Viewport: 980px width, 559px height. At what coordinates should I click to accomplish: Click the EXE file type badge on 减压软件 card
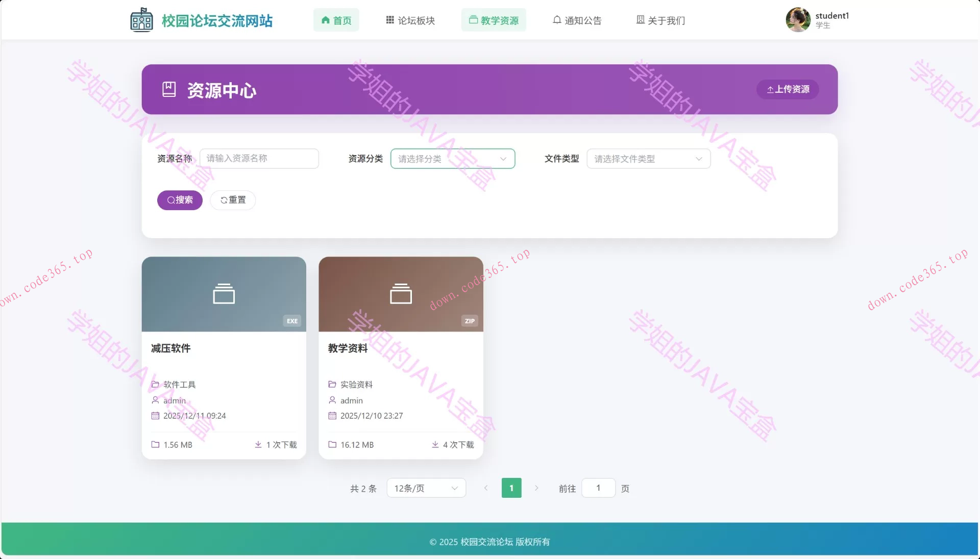[291, 321]
